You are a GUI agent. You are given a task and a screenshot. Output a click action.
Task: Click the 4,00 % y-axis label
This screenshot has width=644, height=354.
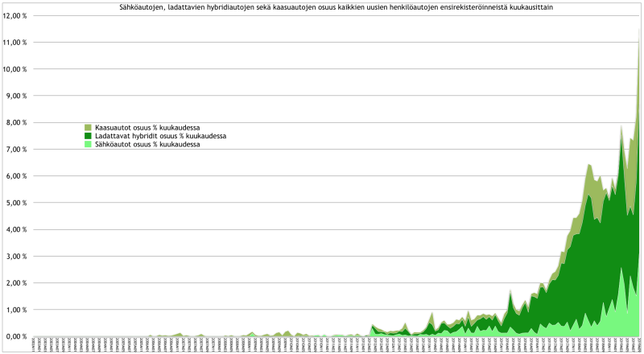pyautogui.click(x=17, y=229)
